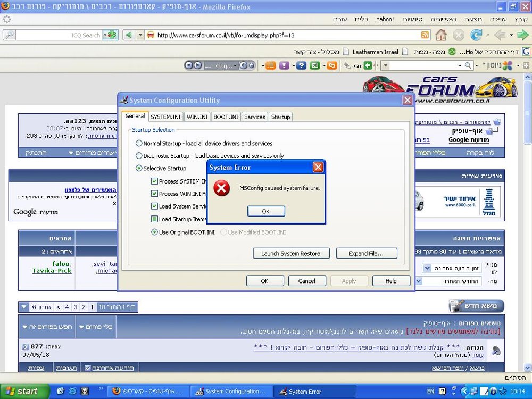Click Expand File... button
Screen dimensions: 532x399
pos(367,253)
